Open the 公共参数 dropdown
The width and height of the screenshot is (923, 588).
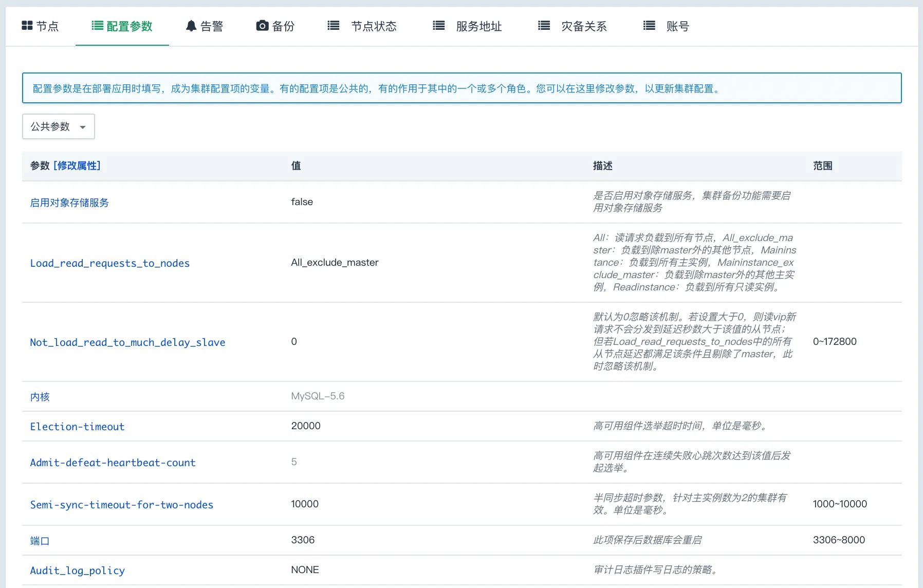[58, 126]
